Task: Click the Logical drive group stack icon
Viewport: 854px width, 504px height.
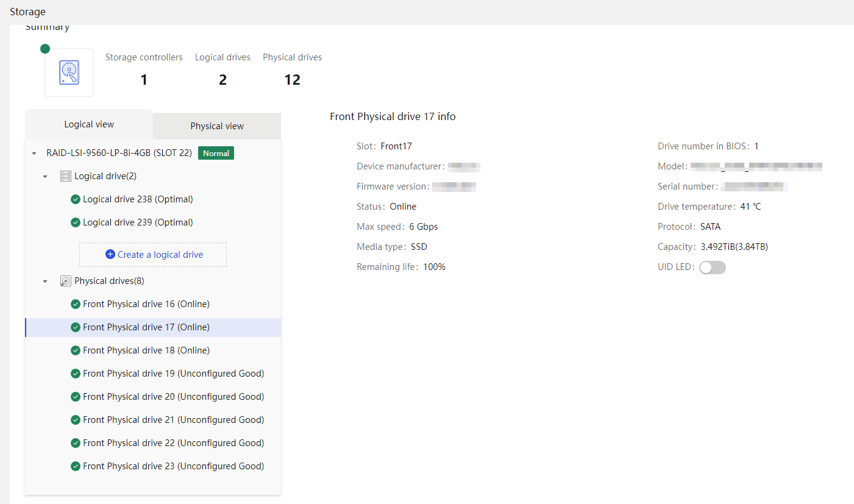Action: point(66,176)
